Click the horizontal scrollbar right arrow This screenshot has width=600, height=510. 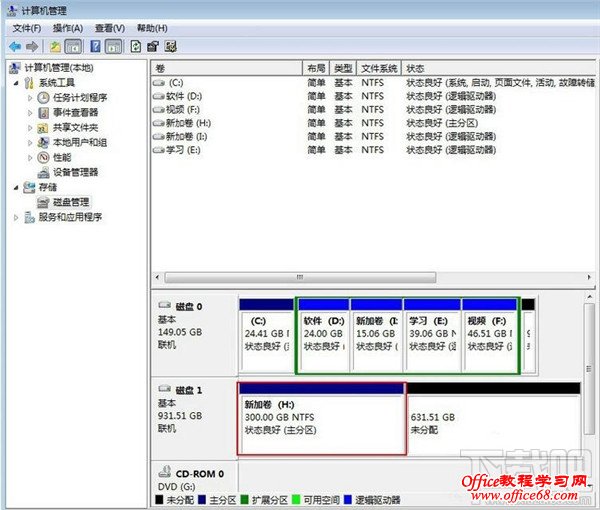589,277
